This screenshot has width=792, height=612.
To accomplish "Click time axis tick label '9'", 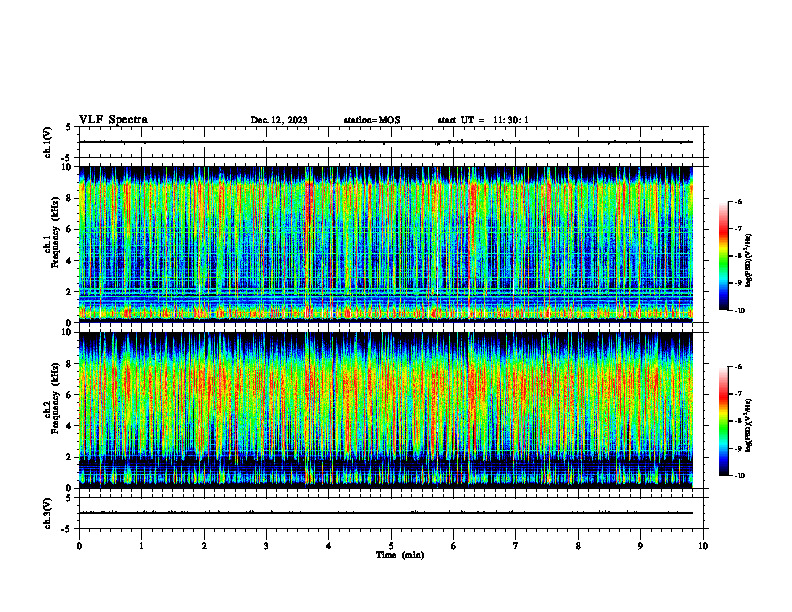I will click(640, 546).
